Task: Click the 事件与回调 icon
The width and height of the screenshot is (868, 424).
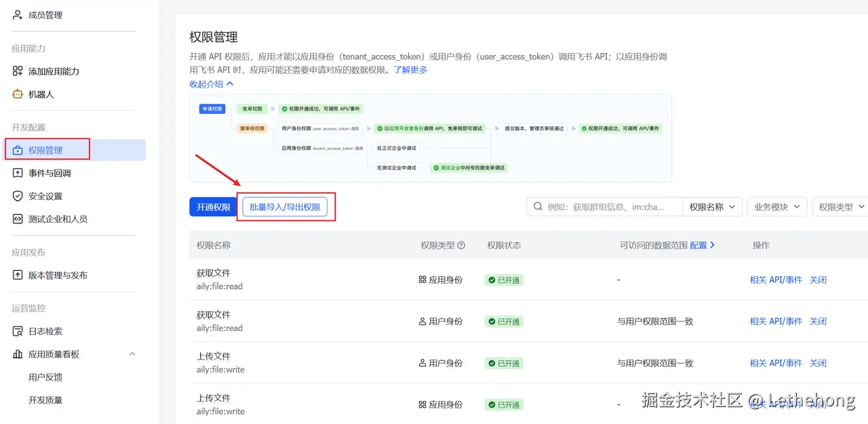Action: point(18,173)
